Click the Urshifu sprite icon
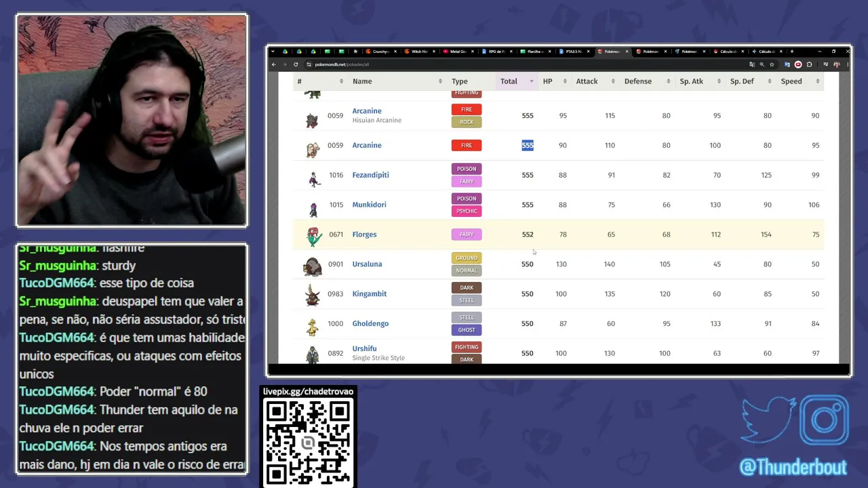868x488 pixels. coord(313,354)
